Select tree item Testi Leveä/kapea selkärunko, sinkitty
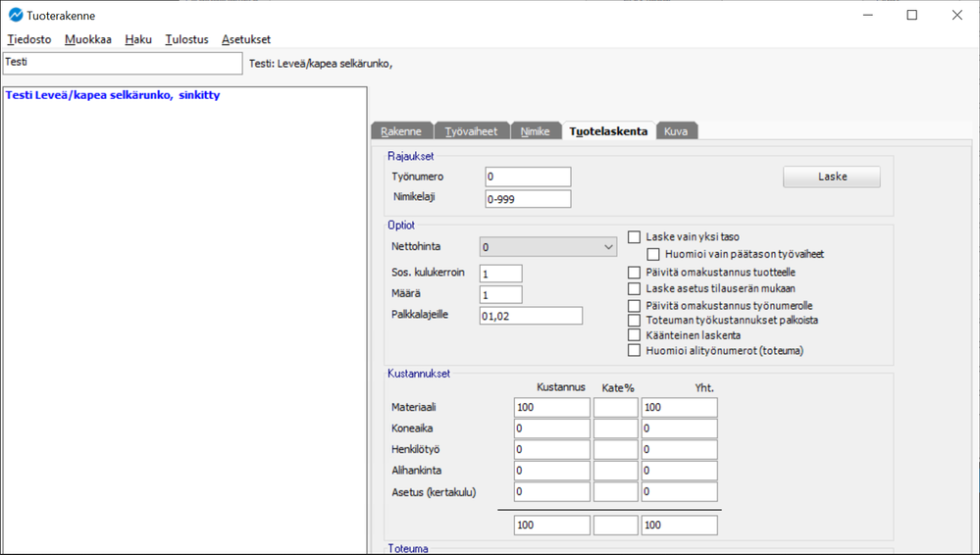Screen dimensions: 980x555 click(x=113, y=95)
